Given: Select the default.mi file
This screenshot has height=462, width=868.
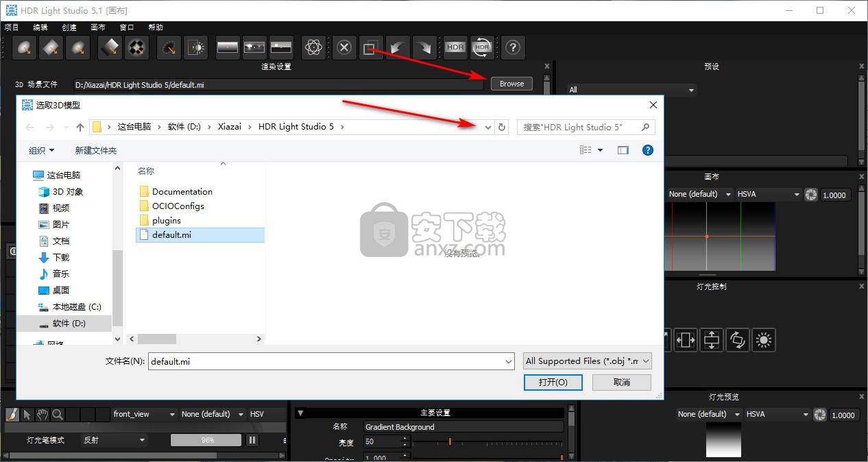Looking at the screenshot, I should click(x=200, y=234).
